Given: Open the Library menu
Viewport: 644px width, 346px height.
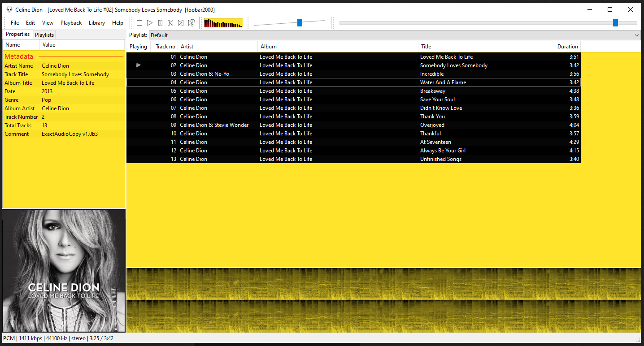Looking at the screenshot, I should point(97,23).
